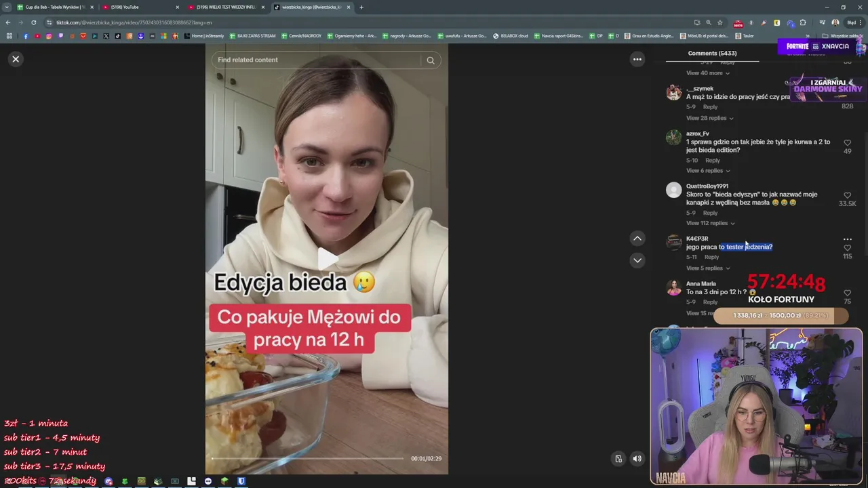
Task: Open the Home | inStreamly bookmark
Action: coord(205,36)
